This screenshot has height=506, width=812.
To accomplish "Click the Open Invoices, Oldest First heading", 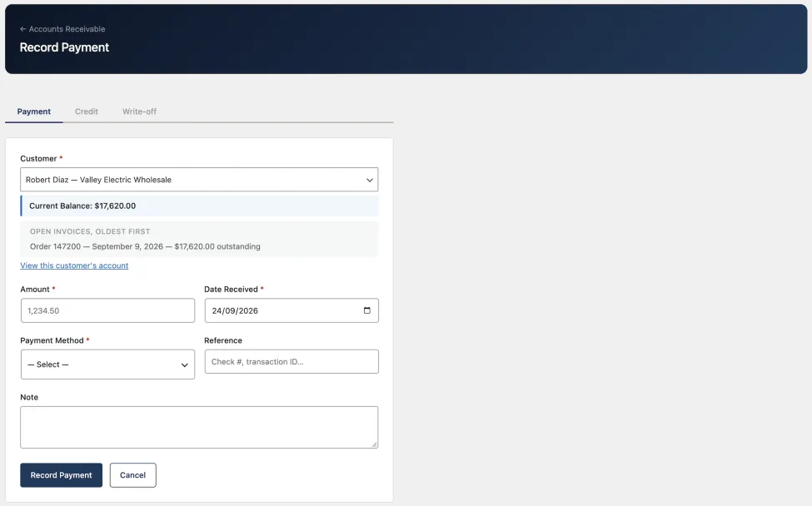I will tap(90, 231).
